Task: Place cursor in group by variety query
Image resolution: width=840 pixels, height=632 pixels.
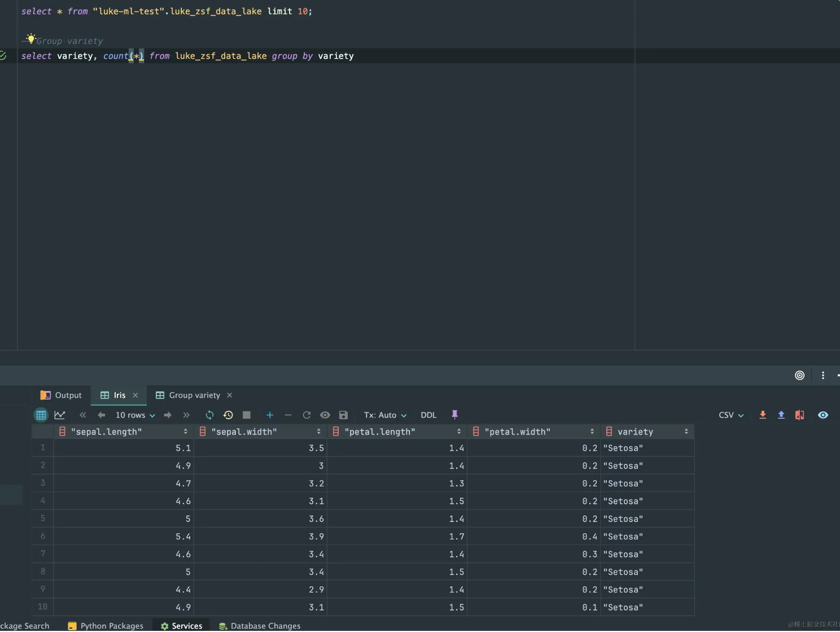Action: tap(187, 56)
